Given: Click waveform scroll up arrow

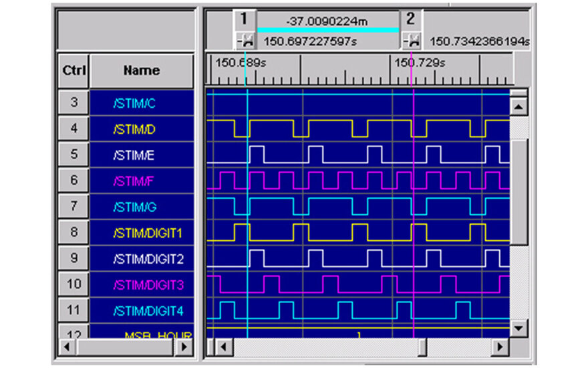Looking at the screenshot, I should (x=519, y=106).
